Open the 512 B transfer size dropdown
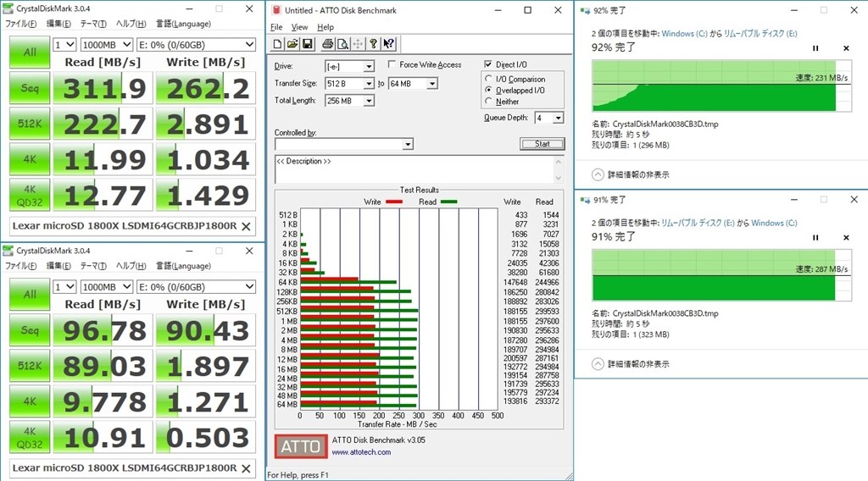Viewport: 868px width, 481px height. pyautogui.click(x=369, y=84)
